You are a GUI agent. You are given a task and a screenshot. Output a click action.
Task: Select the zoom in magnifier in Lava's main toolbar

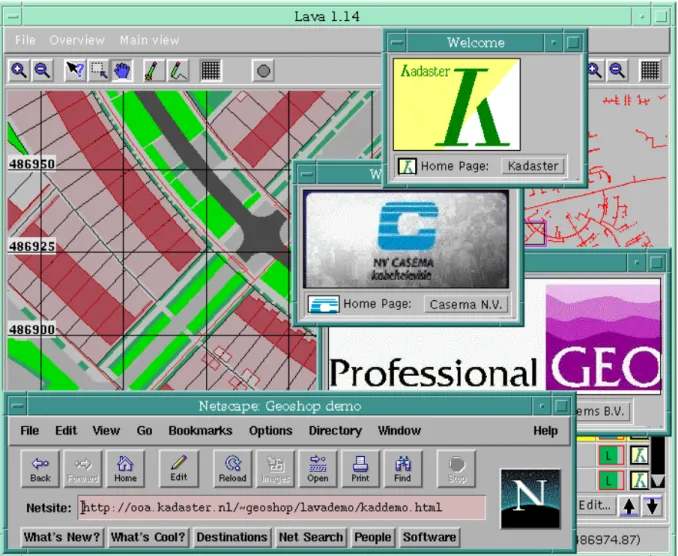click(x=19, y=70)
